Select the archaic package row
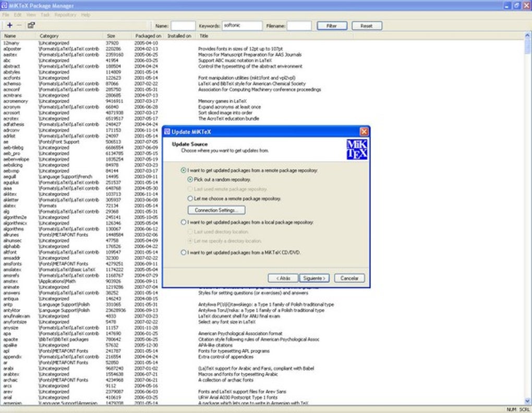 pos(262,380)
